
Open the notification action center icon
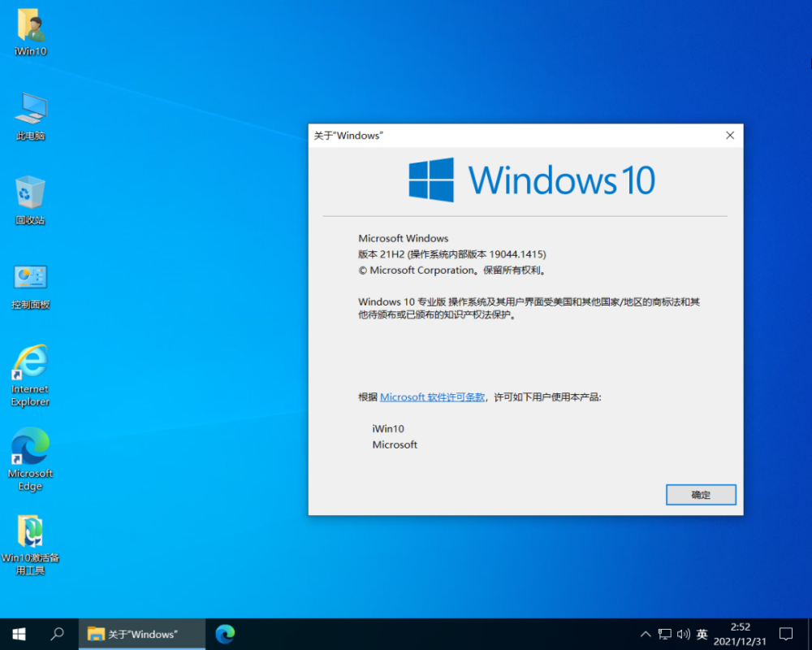pos(785,634)
